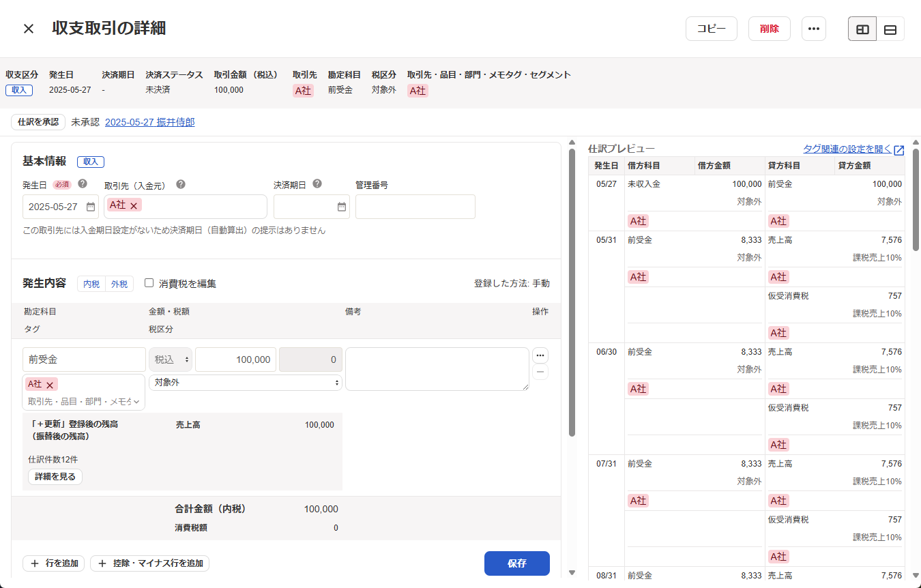Click the 発生日 input showing 2025-05-27
921x588 pixels.
click(61, 207)
